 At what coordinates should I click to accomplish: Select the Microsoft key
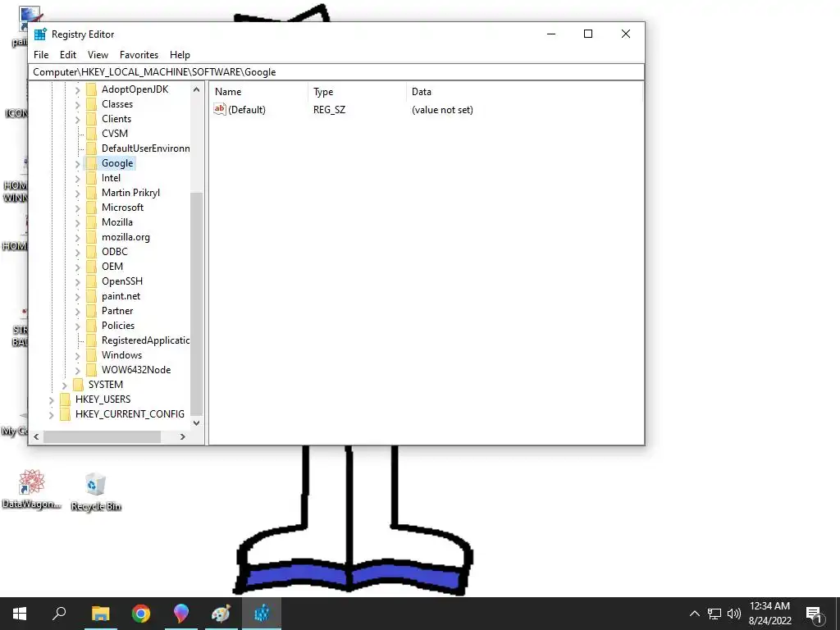123,208
